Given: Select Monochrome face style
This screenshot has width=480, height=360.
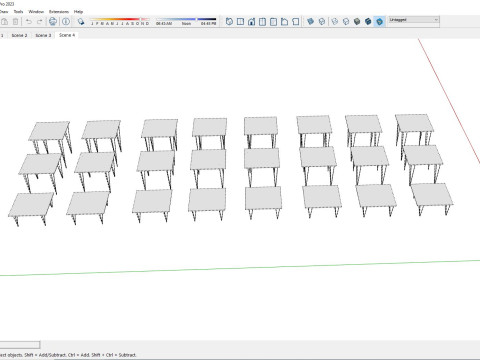Looking at the screenshot, I should pos(379,22).
